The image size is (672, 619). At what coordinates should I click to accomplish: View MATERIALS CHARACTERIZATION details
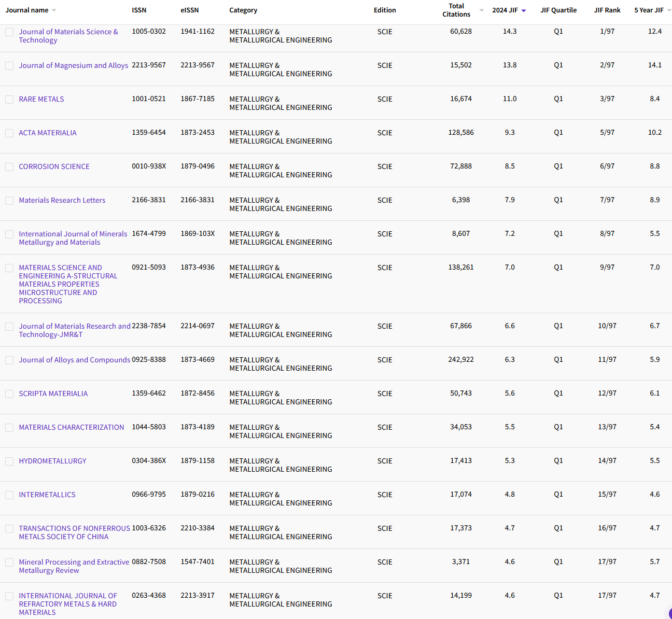(x=71, y=427)
